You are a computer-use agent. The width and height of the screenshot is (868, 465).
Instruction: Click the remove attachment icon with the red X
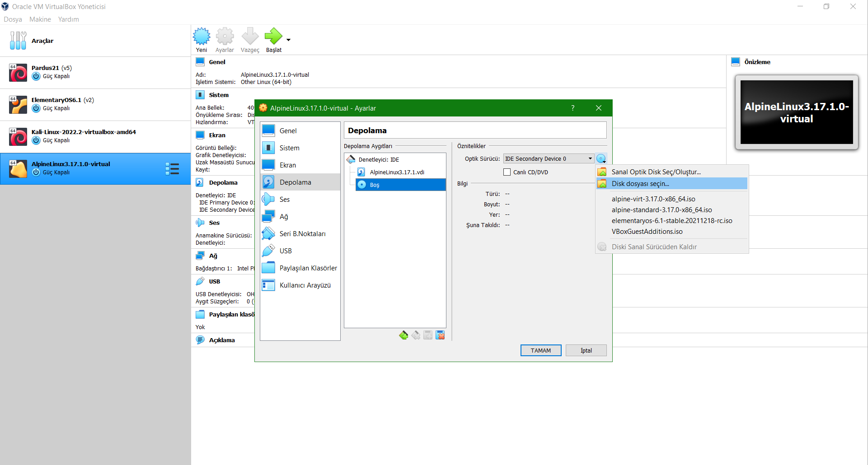[440, 335]
